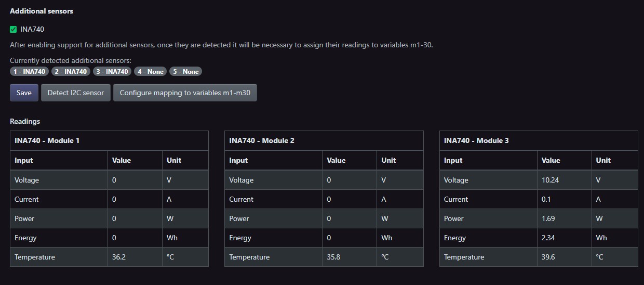Click Module 3 power value 1.69
The height and width of the screenshot is (285, 644).
548,218
